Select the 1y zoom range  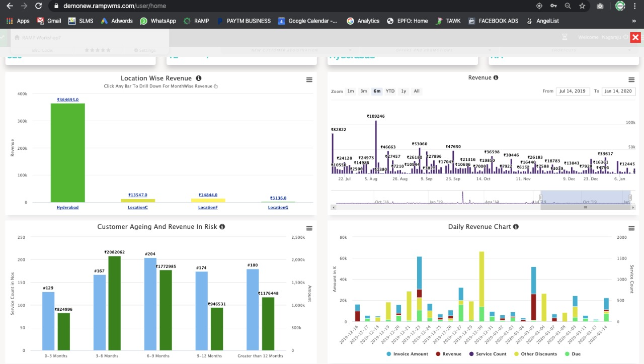(x=404, y=92)
